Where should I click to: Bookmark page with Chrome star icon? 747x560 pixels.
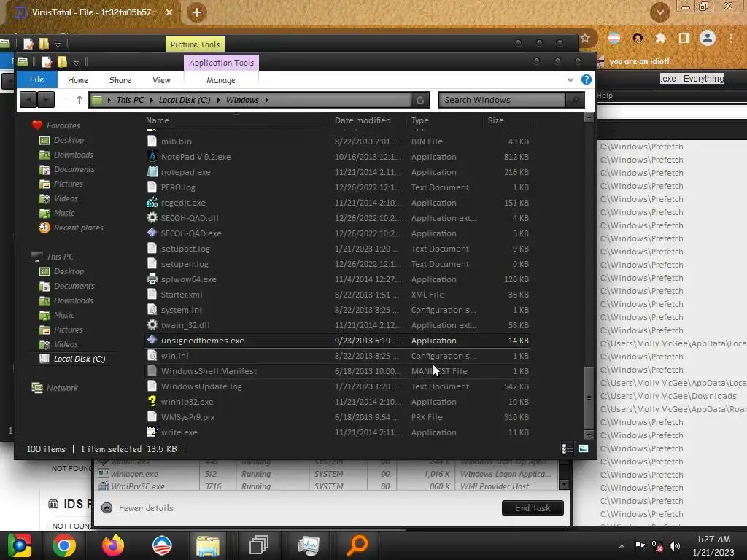[x=585, y=38]
